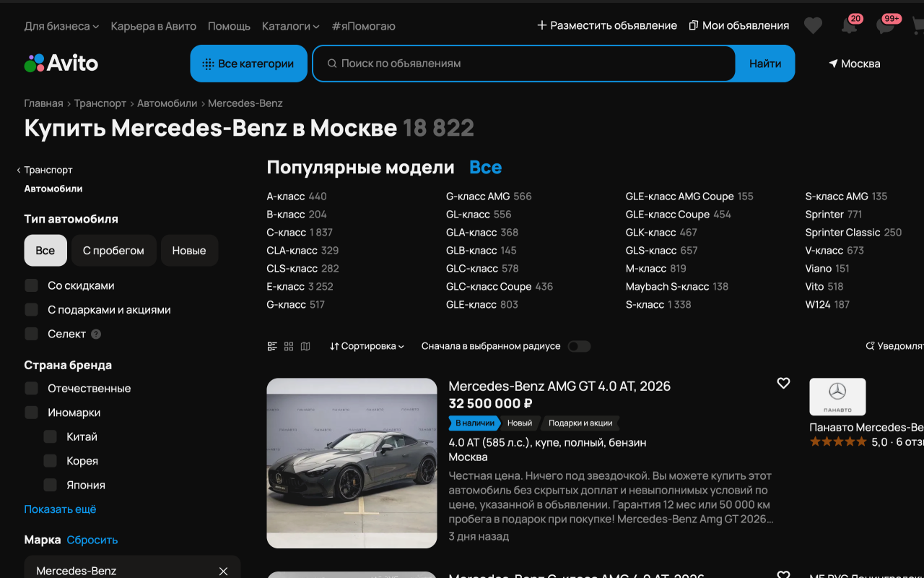924x578 pixels.
Task: Open notifications bell with 20 badge
Action: pyautogui.click(x=850, y=25)
